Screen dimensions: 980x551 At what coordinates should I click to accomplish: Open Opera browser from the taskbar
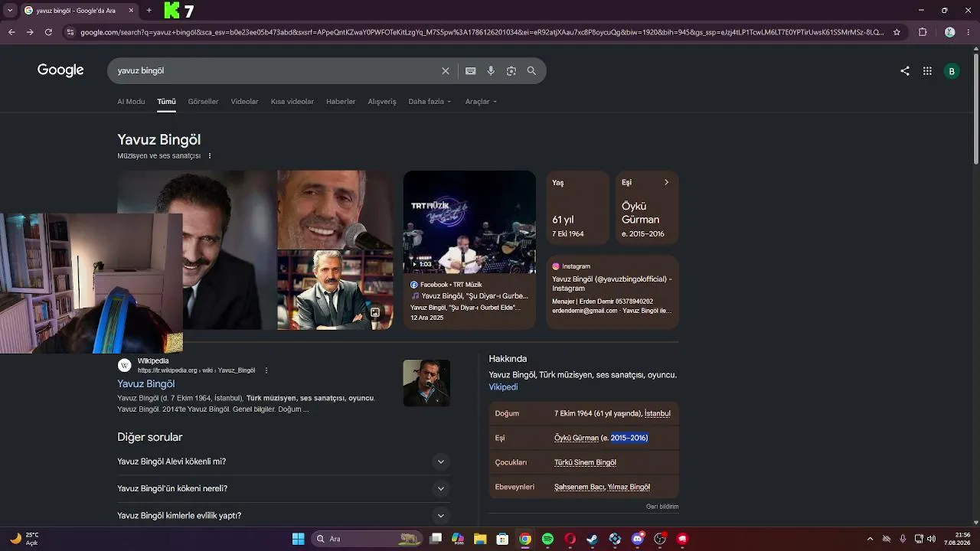coord(570,539)
